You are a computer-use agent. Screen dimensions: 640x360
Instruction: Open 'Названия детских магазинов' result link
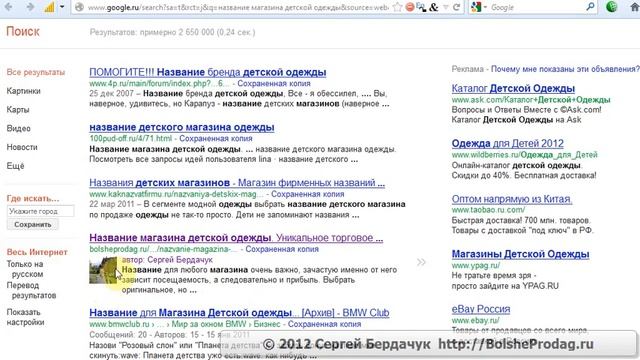(237, 182)
